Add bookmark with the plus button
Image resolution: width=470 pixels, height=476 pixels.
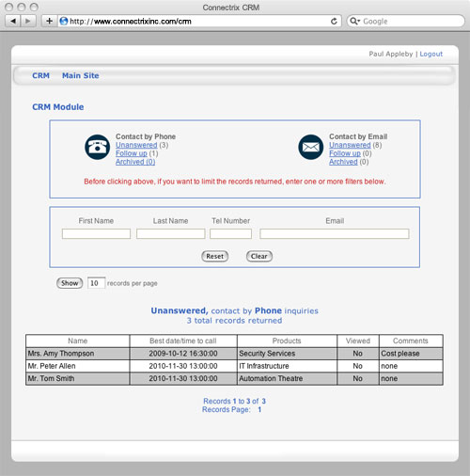pos(49,22)
